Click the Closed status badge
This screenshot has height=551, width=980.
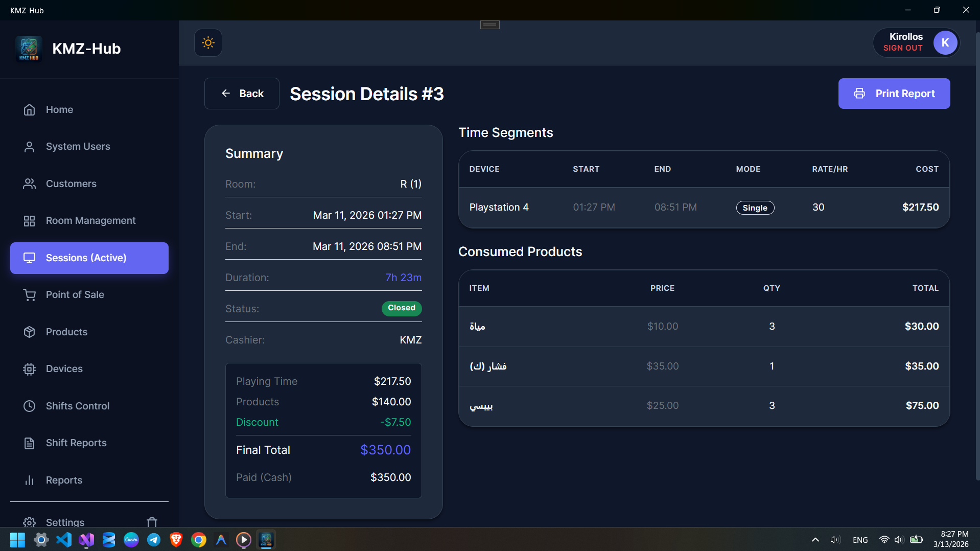coord(402,308)
